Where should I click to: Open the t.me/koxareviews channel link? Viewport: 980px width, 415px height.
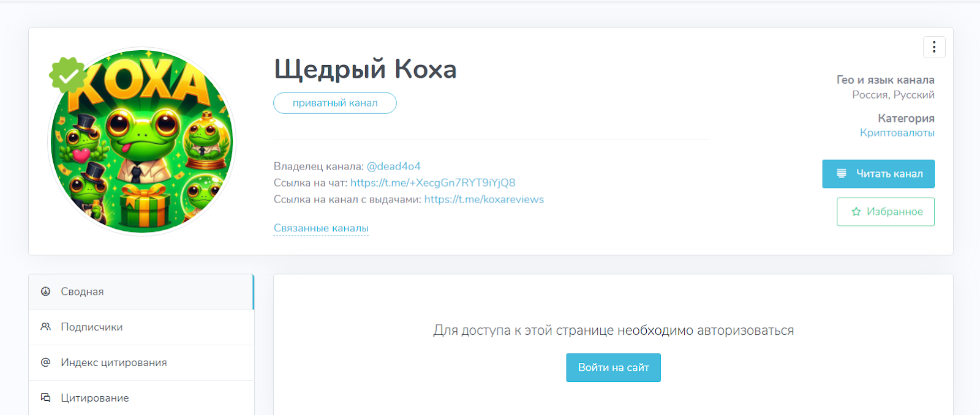coord(484,200)
